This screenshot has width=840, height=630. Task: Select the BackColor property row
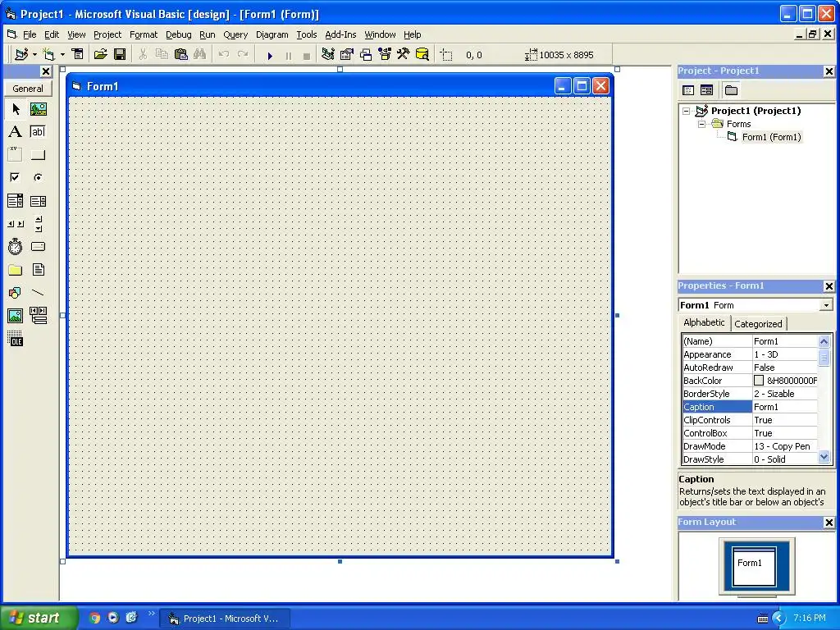(750, 381)
